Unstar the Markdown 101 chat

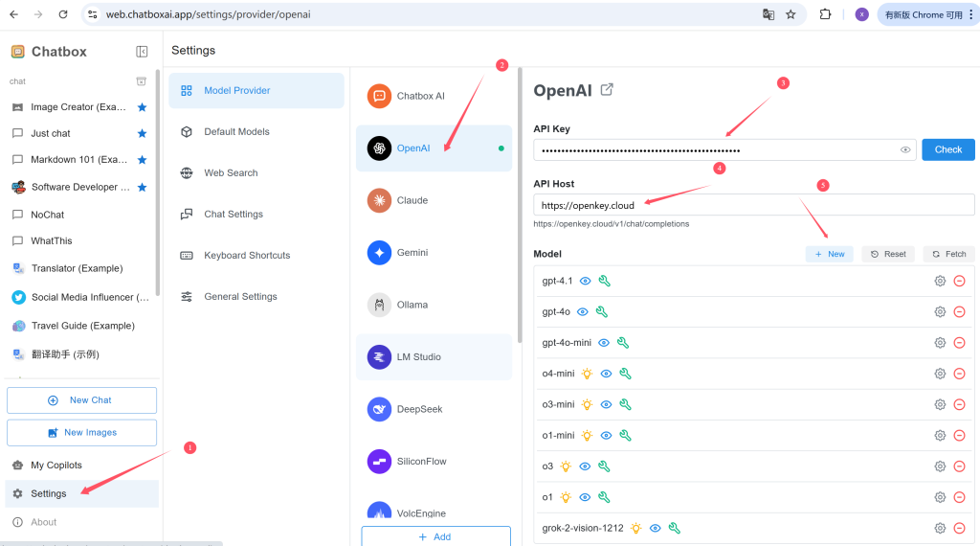142,159
